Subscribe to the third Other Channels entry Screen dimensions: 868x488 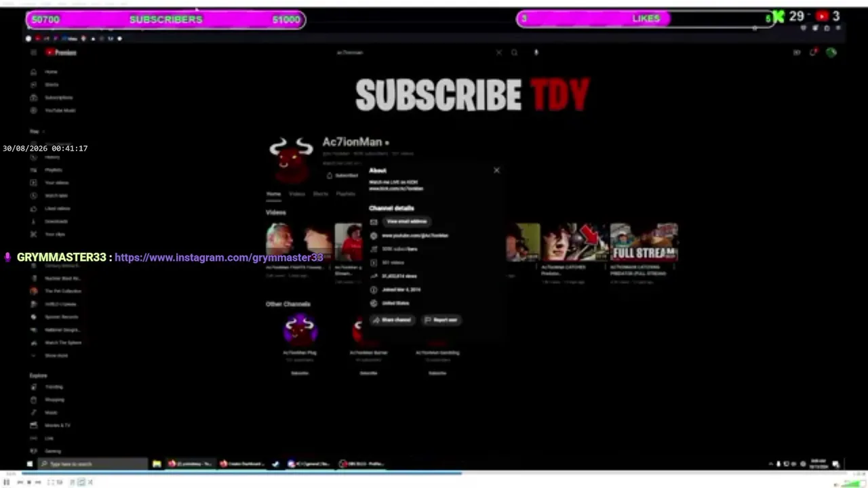pyautogui.click(x=437, y=373)
